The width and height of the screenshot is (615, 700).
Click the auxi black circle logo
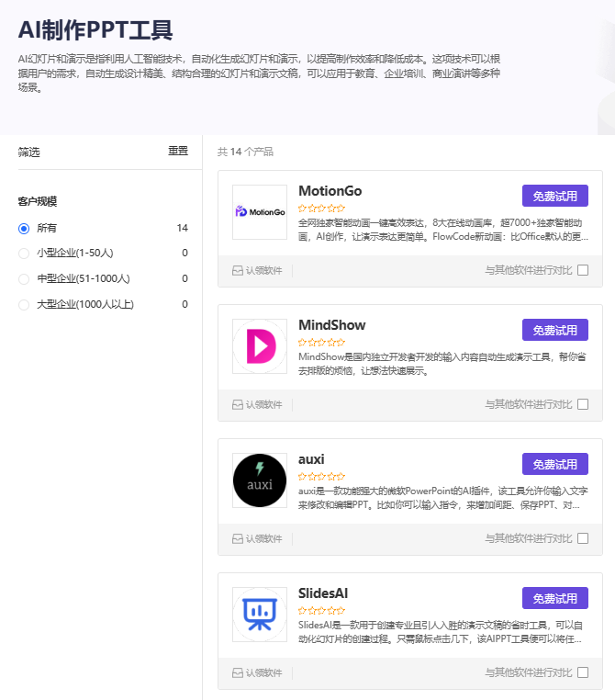tap(260, 480)
